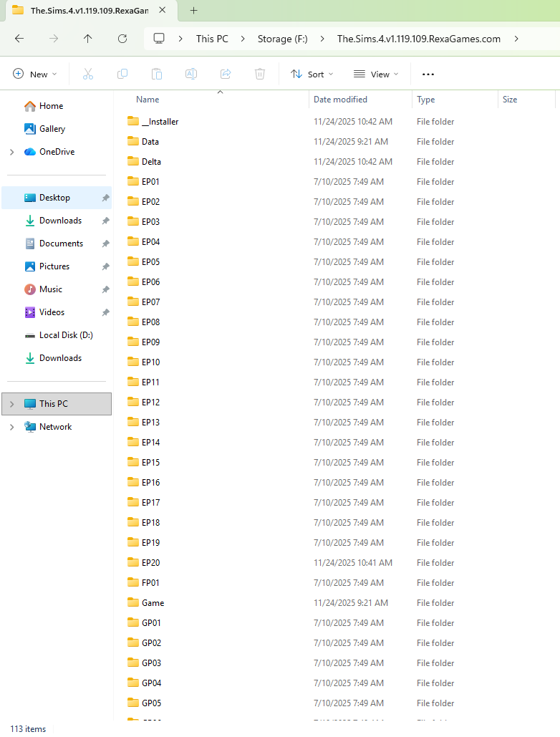Click the Rename toolbar icon

pos(190,74)
